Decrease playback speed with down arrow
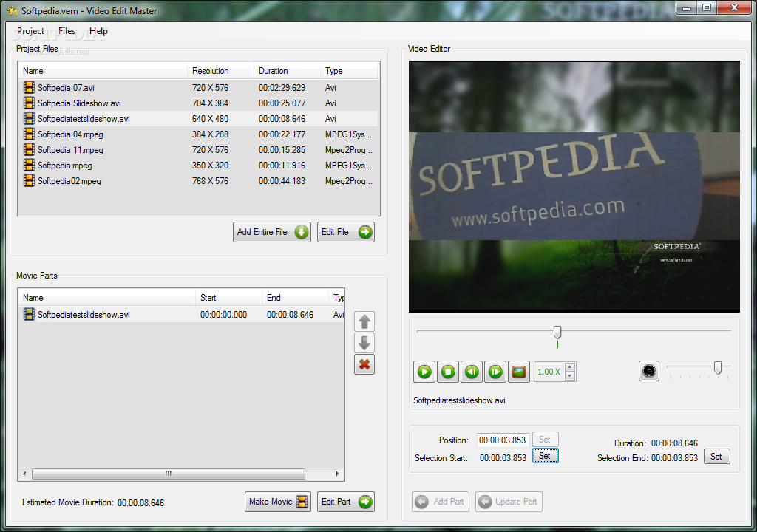Image resolution: width=757 pixels, height=532 pixels. pos(570,376)
